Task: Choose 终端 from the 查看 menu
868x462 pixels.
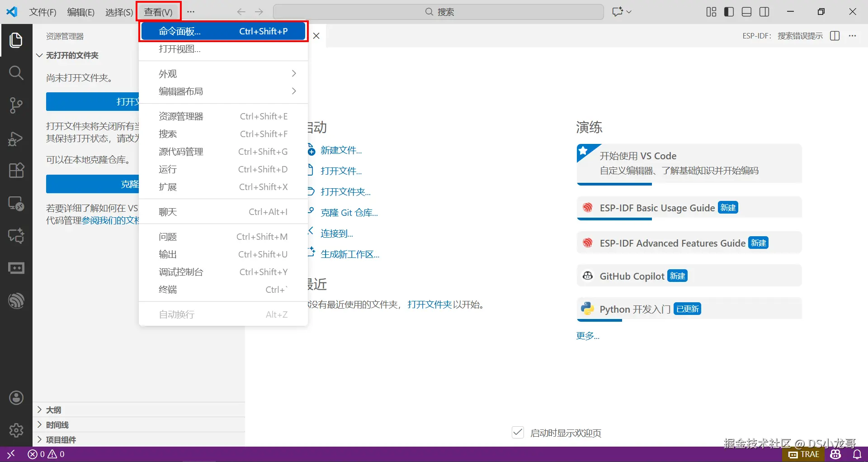Action: [223, 290]
